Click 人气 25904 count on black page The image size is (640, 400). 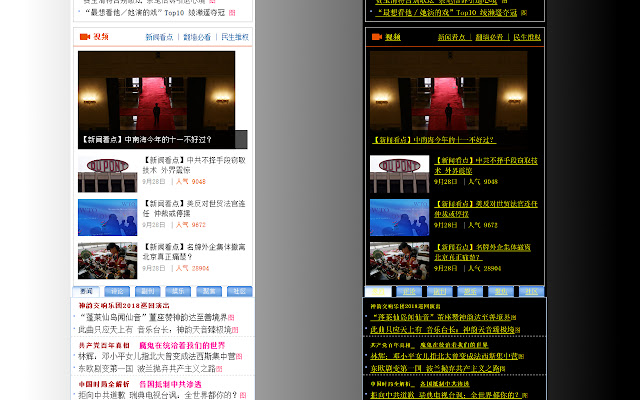pos(484,268)
